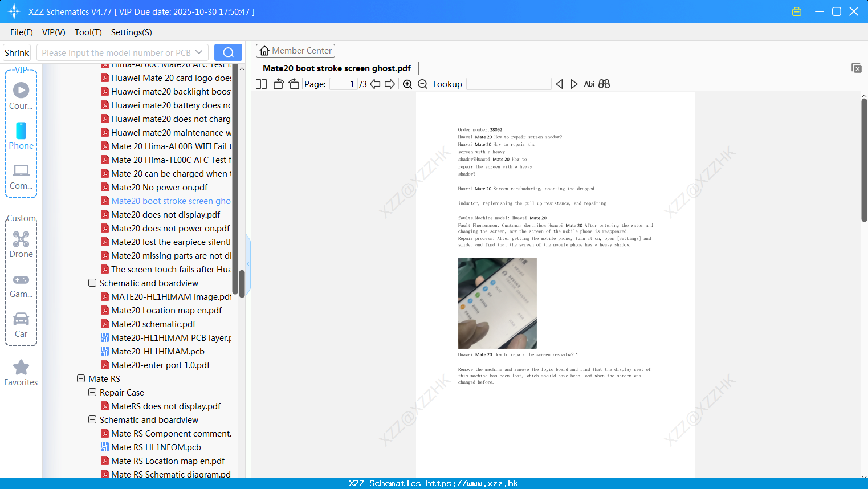Open Mate20-HL1HIMAM.pcb file
This screenshot has width=868, height=489.
pos(157,351)
